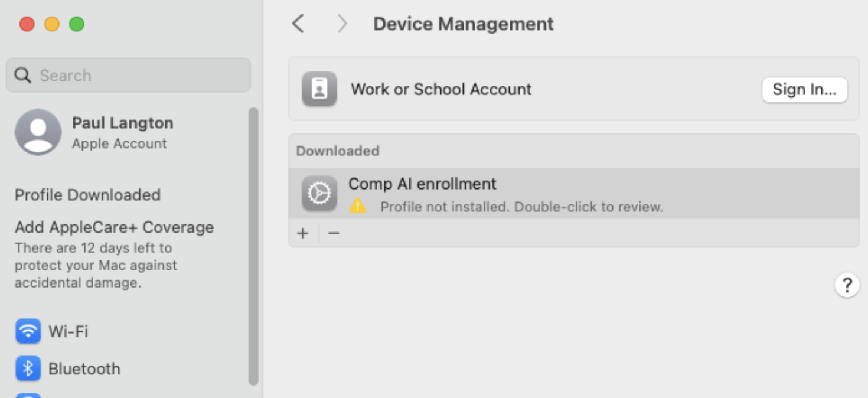Select the Comp AI enrollment profile gear icon
Screen dimensions: 868x398
[319, 193]
